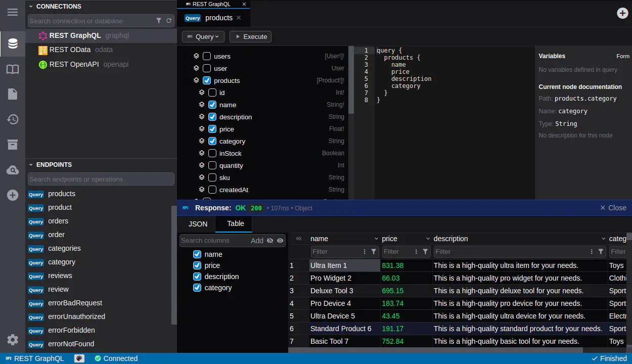The width and height of the screenshot is (632, 364).
Task: Execute the GraphQL query
Action: [x=251, y=36]
